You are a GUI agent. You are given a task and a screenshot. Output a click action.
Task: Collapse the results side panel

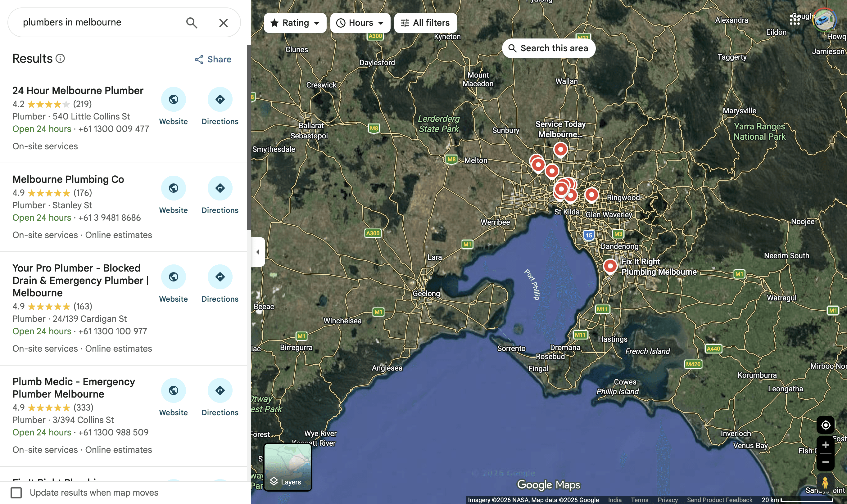point(259,251)
